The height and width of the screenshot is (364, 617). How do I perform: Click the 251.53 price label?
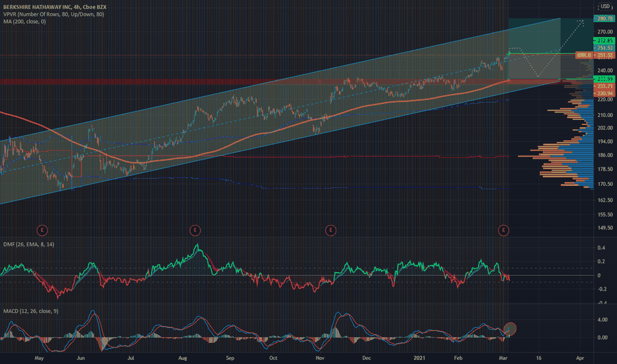(604, 48)
